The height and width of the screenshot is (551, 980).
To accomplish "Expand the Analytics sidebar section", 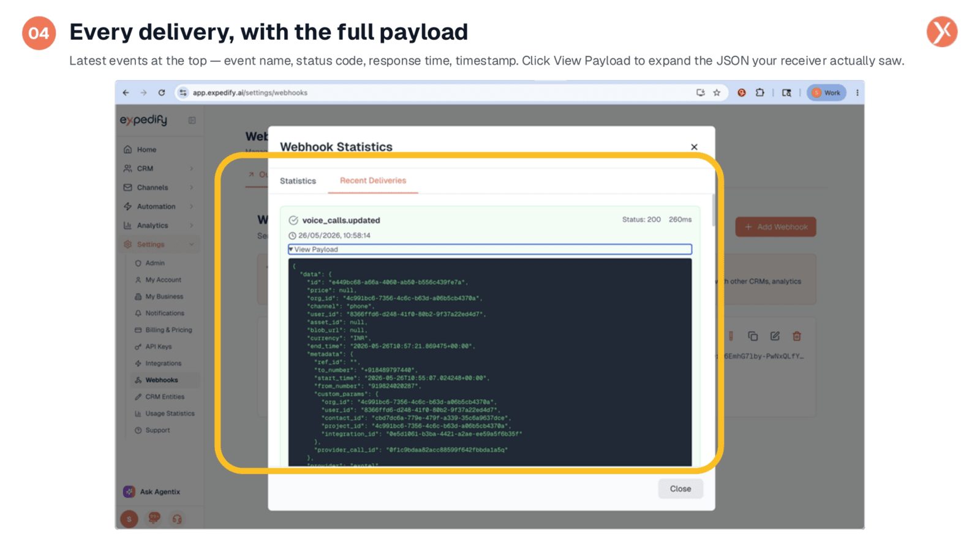I will click(159, 225).
